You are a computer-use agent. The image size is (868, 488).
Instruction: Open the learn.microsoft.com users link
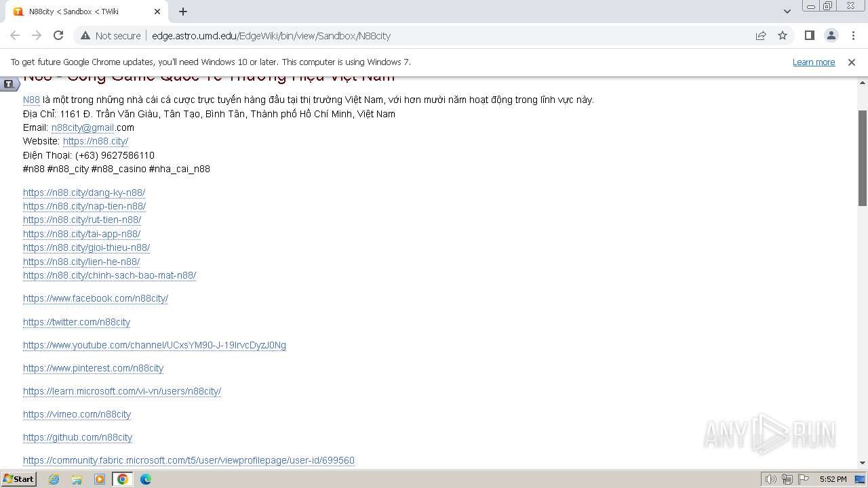(x=122, y=391)
